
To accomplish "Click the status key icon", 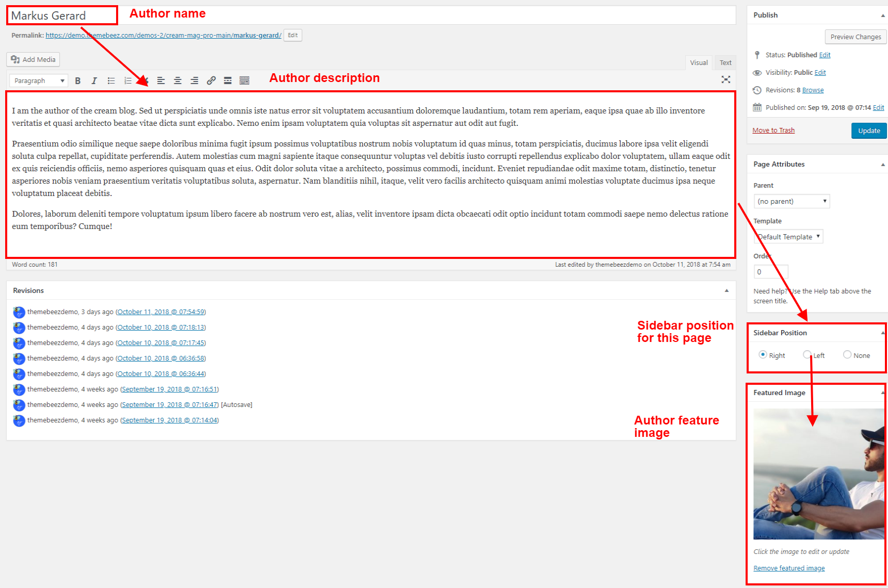I will click(x=757, y=55).
